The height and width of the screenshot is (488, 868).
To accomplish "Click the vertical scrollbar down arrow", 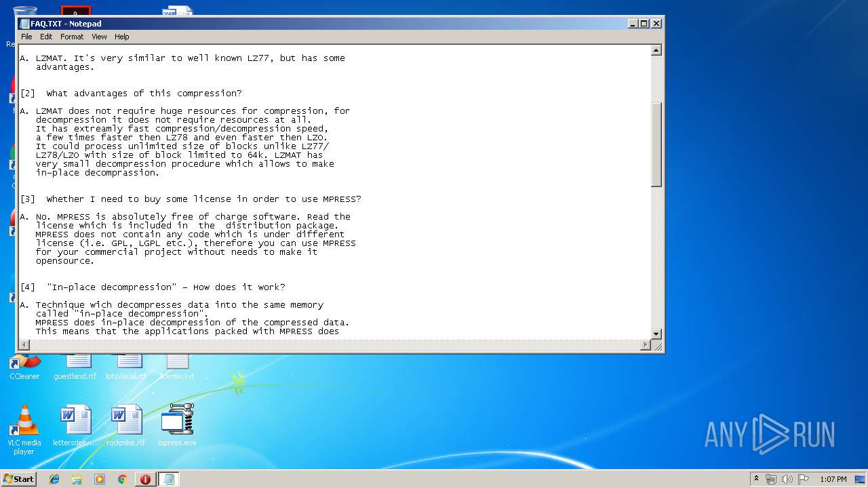I will pos(656,333).
